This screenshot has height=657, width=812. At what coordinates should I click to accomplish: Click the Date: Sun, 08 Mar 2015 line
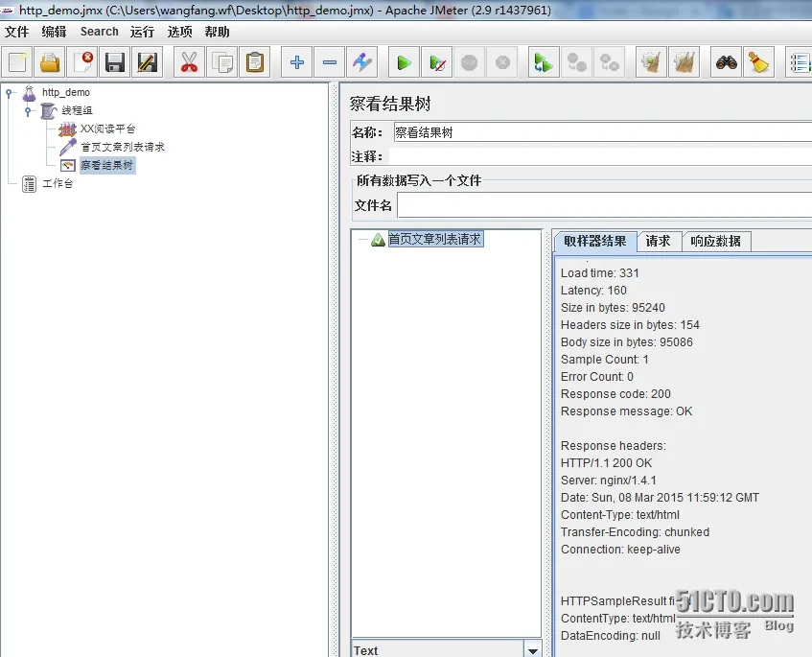660,498
